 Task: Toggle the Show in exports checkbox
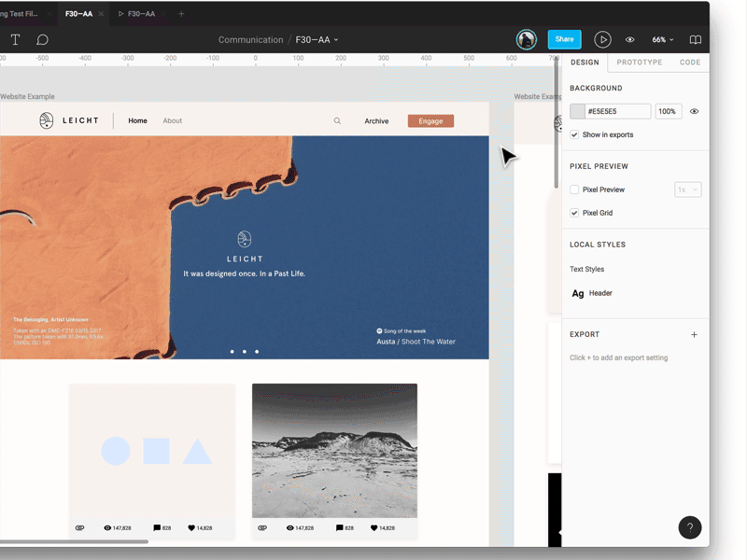[574, 134]
